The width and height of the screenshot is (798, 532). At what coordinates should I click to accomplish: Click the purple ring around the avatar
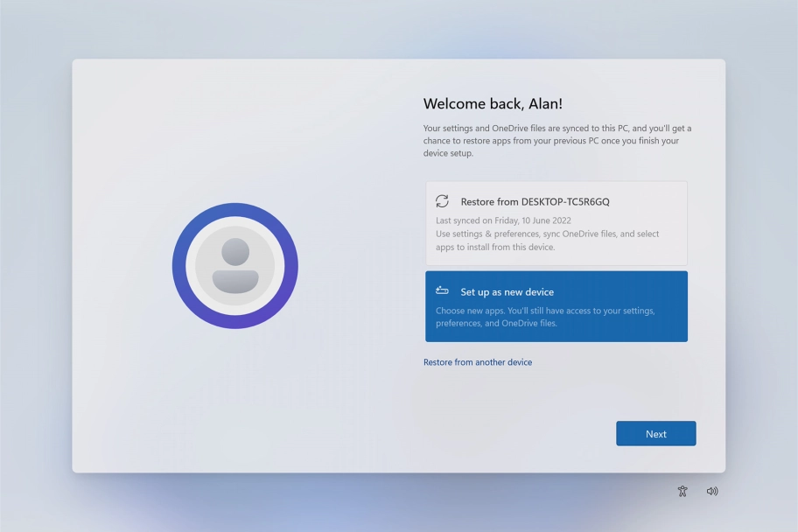tap(234, 210)
